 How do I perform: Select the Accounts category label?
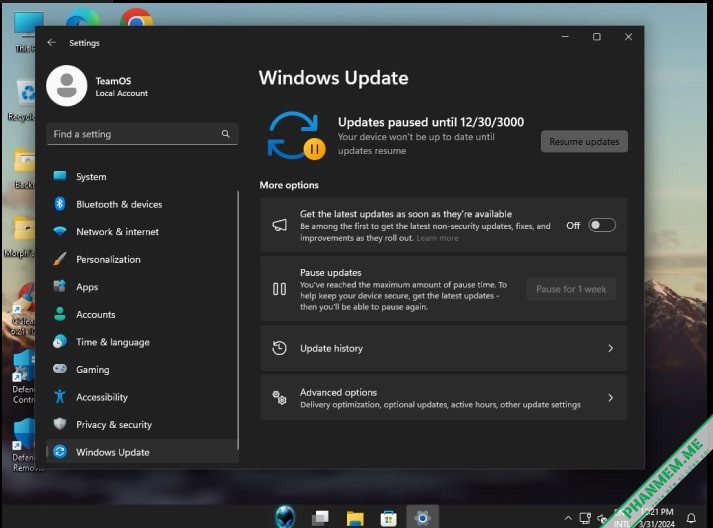coord(95,314)
